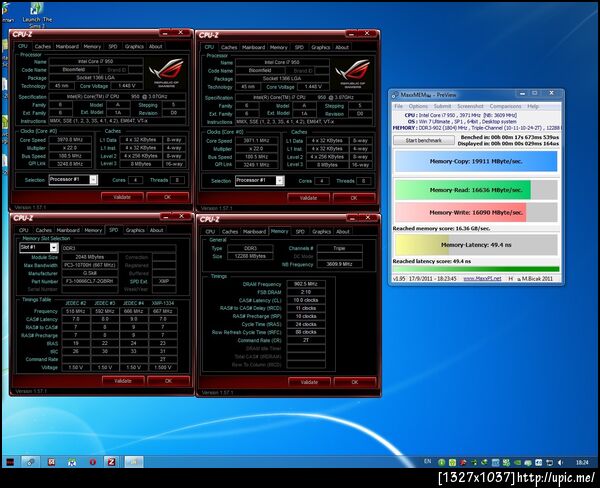The height and width of the screenshot is (488, 600).
Task: Open Processor #1 dropdown in window showing 3971.1 MHz
Action: [x=280, y=180]
